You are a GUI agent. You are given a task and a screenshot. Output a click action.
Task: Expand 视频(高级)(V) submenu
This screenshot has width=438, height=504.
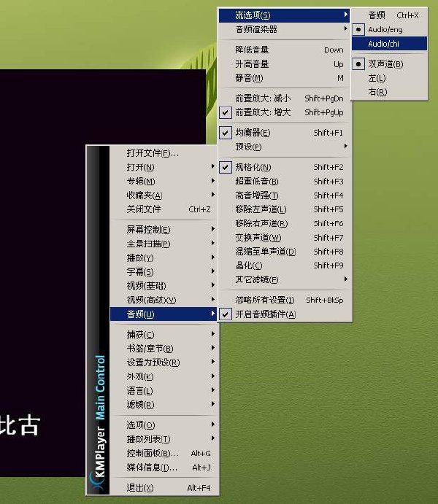(164, 300)
